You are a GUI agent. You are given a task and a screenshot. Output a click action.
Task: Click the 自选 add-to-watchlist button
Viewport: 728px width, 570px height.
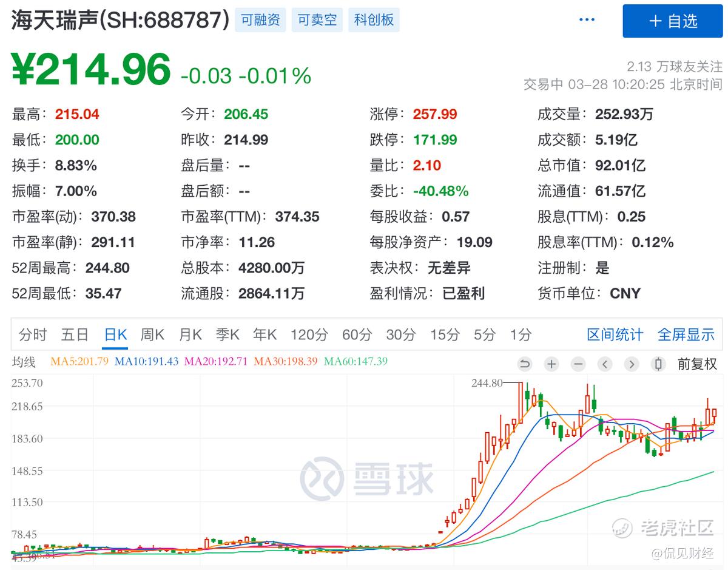pos(673,21)
